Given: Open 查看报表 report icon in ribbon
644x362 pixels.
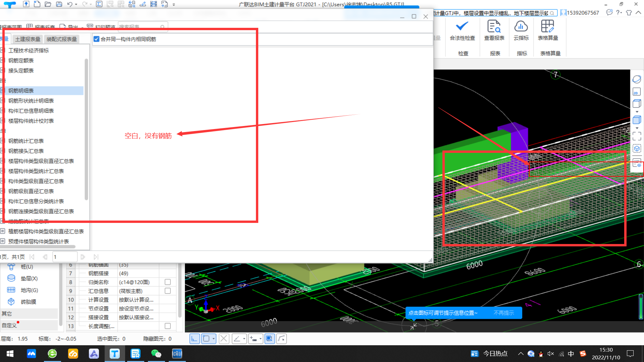Looking at the screenshot, I should [494, 26].
